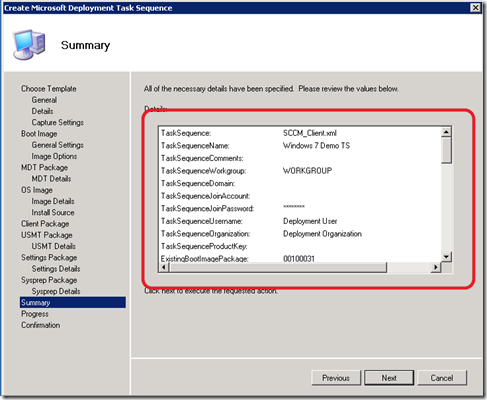The width and height of the screenshot is (487, 400).
Task: Close the Create Microsoft Deployment Task Sequence dialog
Action: [x=475, y=8]
